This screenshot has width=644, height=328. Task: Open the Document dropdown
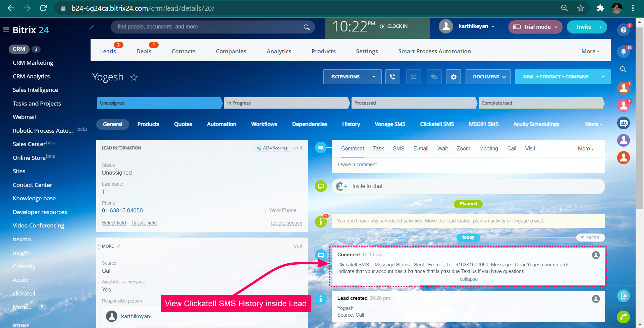pos(488,77)
